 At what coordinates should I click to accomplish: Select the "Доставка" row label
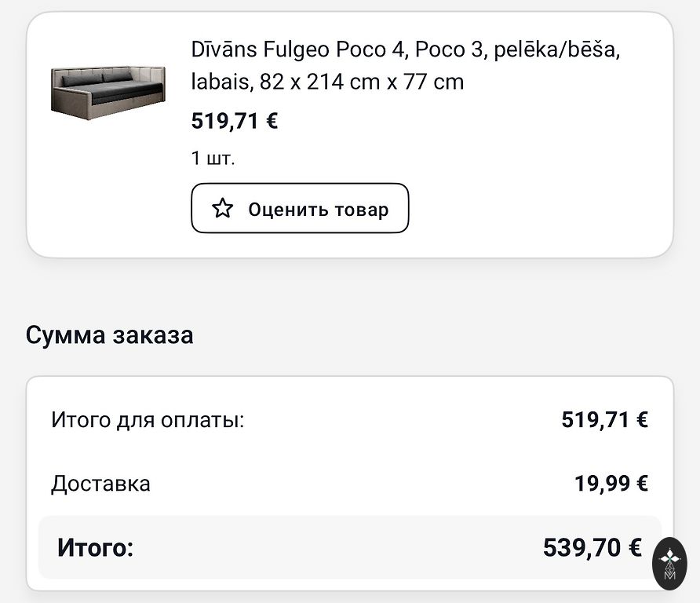tap(100, 484)
